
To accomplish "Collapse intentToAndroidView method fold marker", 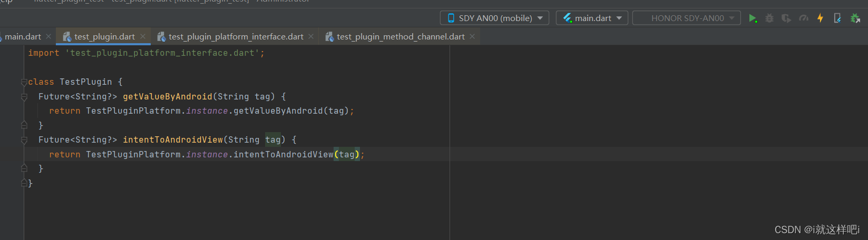I will click(x=24, y=140).
